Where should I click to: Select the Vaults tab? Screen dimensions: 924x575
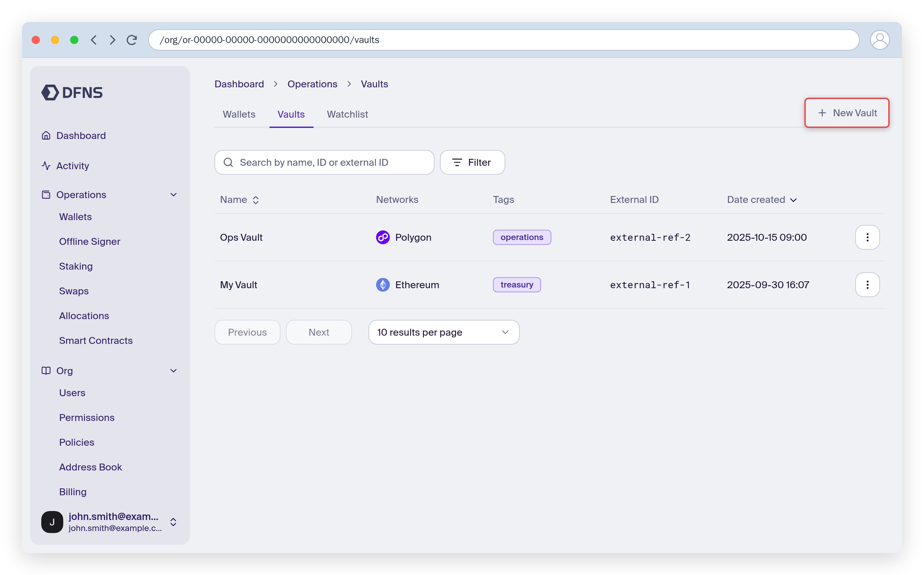(x=291, y=114)
